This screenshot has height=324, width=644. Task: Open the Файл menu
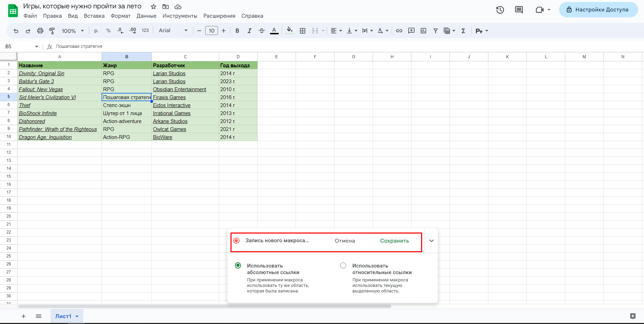coord(30,16)
